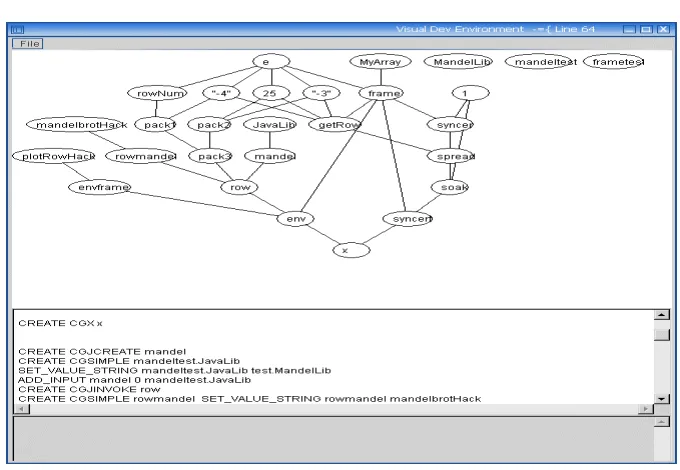Select the node labeled 1
The width and height of the screenshot is (680, 470).
pos(471,93)
